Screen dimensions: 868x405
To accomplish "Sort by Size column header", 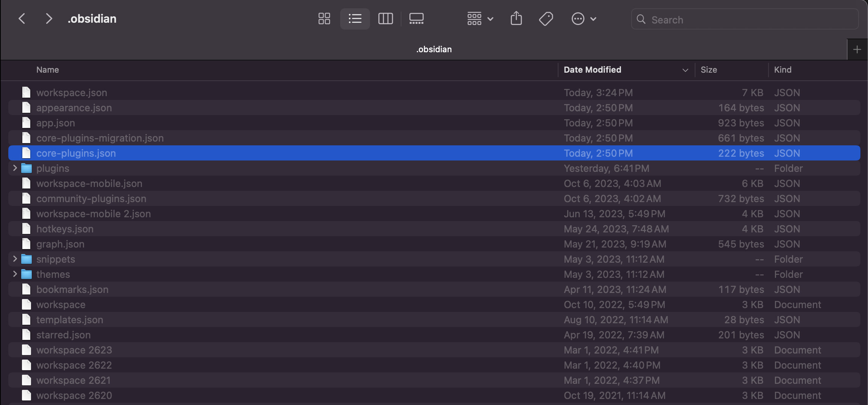I will point(709,70).
